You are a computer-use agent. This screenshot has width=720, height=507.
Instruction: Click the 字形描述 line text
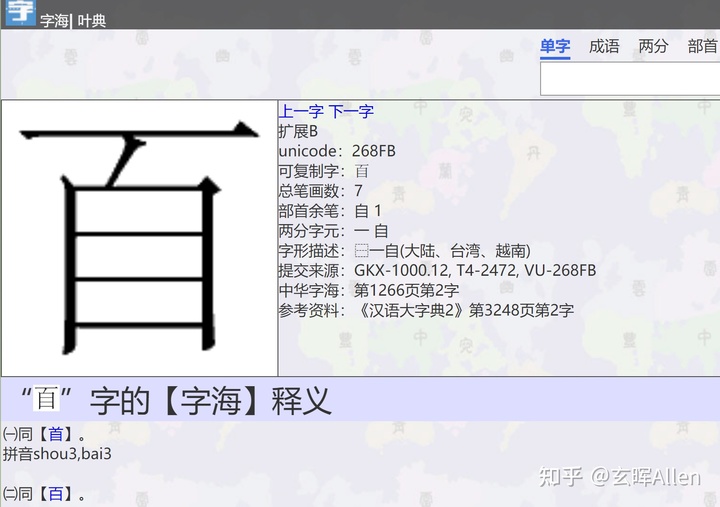tap(405, 251)
